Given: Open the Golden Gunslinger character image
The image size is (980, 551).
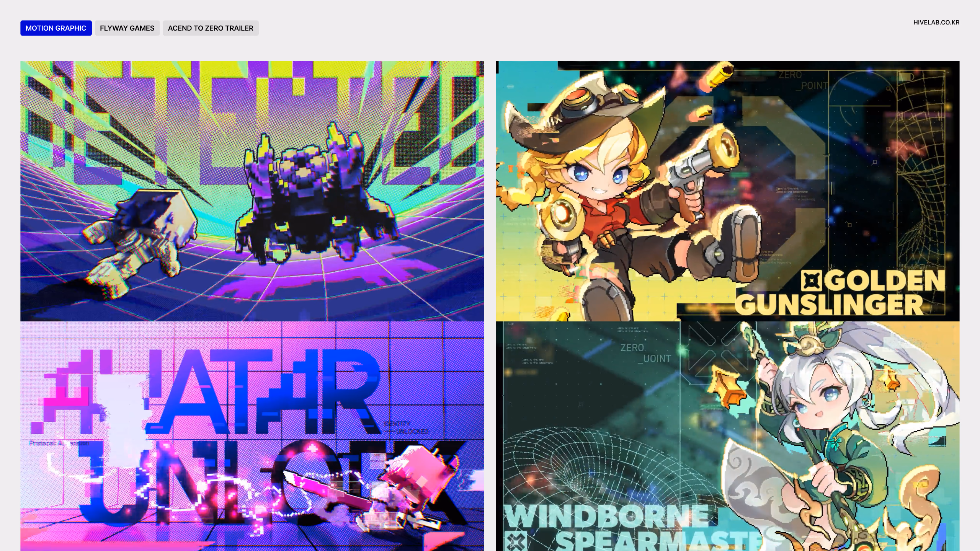Looking at the screenshot, I should click(x=728, y=191).
